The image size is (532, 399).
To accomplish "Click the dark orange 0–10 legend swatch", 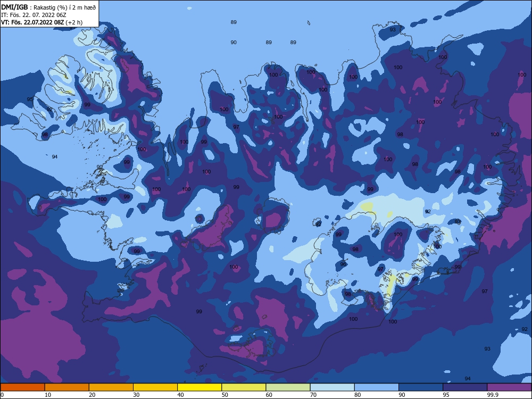I will pyautogui.click(x=22, y=387).
